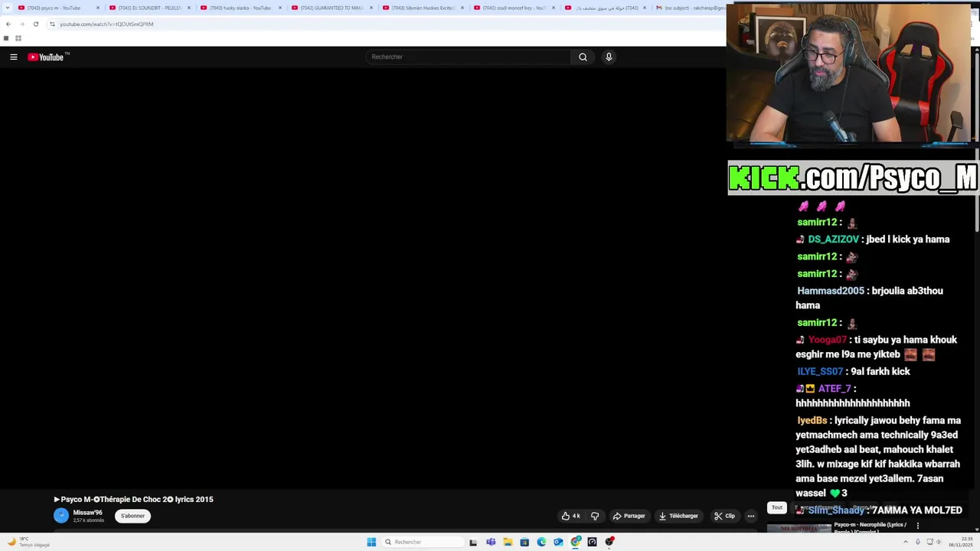Click the Windows taskbar 'Rechercher' search box
This screenshot has height=551, width=980.
[x=423, y=542]
